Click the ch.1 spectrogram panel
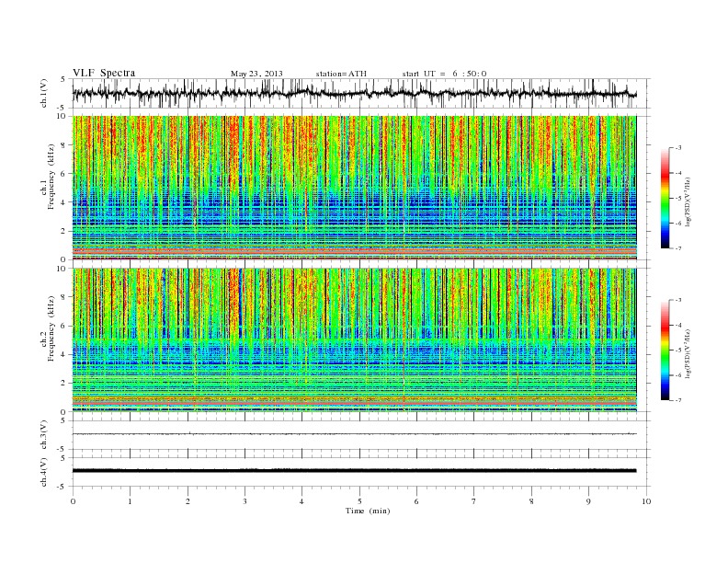This screenshot has width=728, height=563. tap(354, 188)
